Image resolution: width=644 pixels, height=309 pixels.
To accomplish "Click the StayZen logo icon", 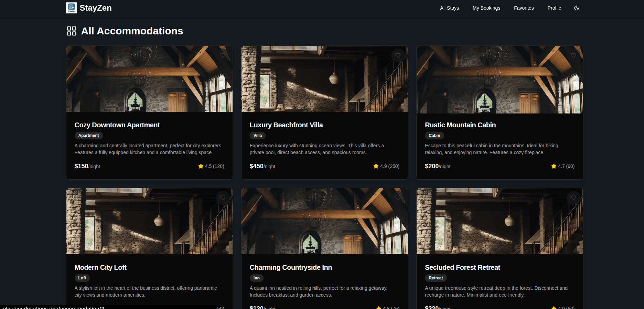I will pyautogui.click(x=72, y=8).
